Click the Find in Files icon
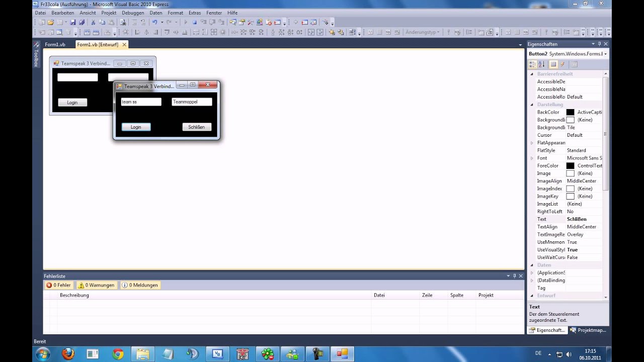 click(123, 22)
